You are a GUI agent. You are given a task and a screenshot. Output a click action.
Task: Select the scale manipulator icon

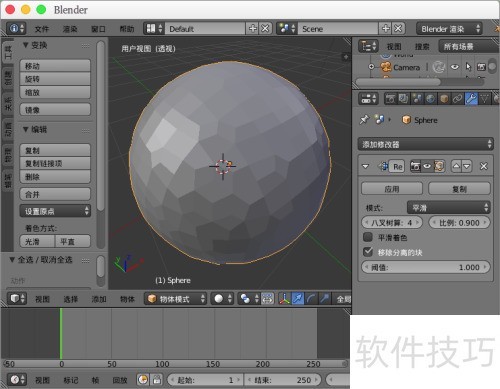pos(324,299)
